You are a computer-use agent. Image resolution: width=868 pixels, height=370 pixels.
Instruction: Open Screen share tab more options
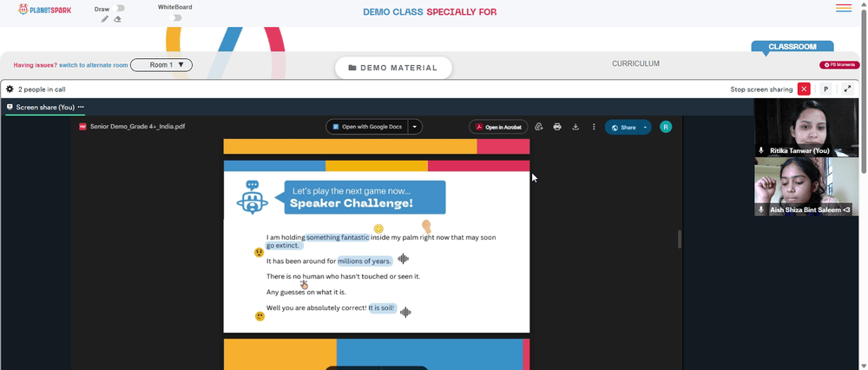coord(81,107)
